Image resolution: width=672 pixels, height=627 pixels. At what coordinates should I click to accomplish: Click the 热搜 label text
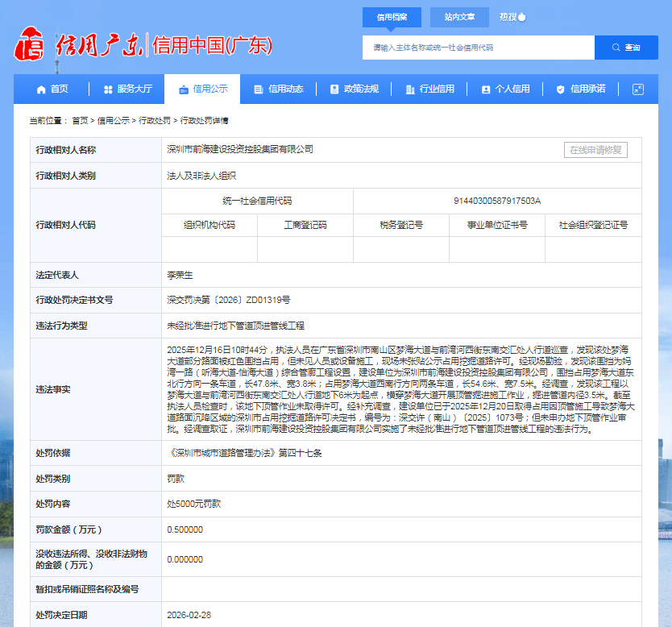tap(508, 16)
